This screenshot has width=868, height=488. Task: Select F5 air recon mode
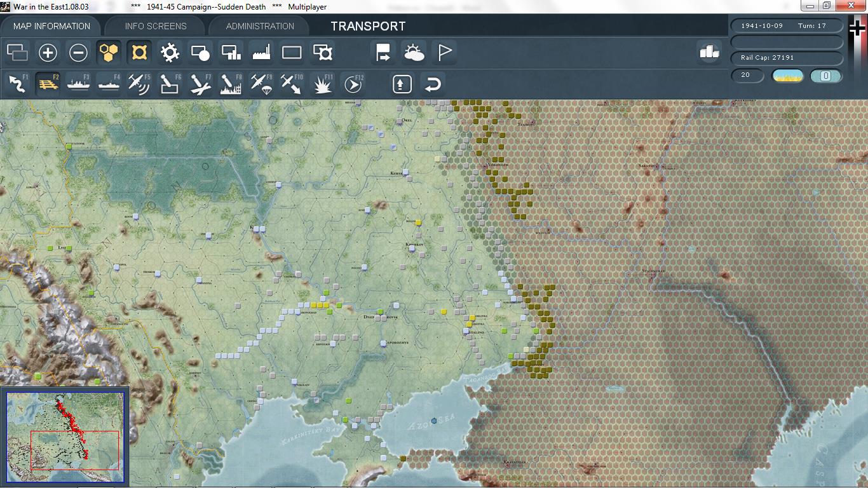[139, 84]
